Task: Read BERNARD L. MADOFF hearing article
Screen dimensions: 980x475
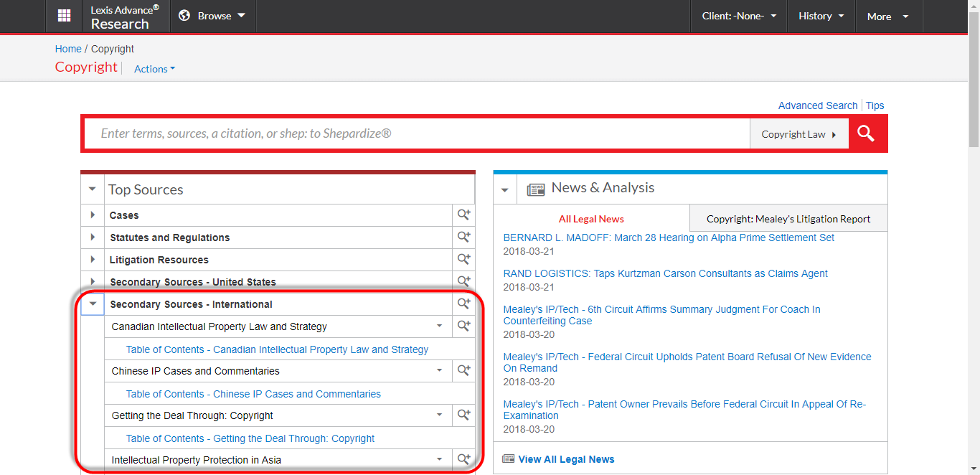Action: tap(669, 237)
